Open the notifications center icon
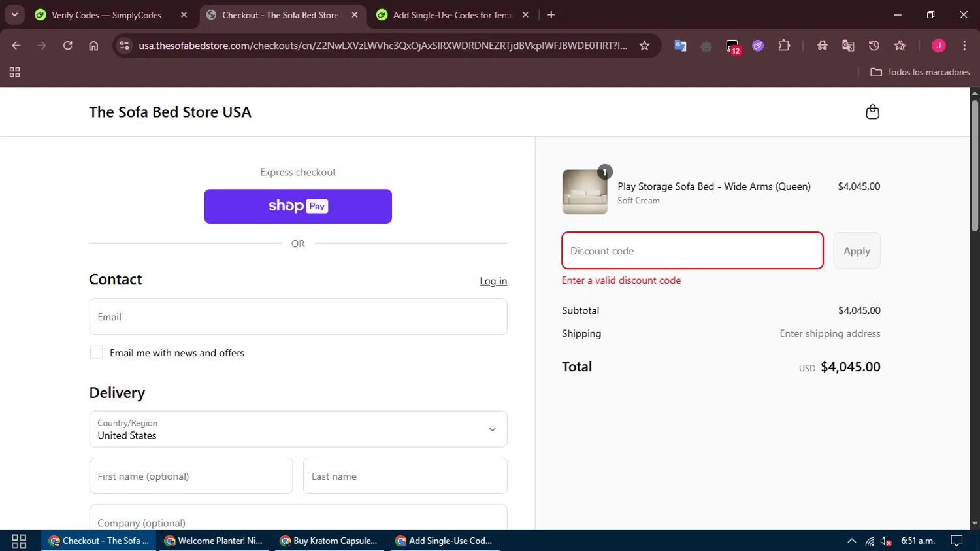The height and width of the screenshot is (551, 980). point(956,541)
